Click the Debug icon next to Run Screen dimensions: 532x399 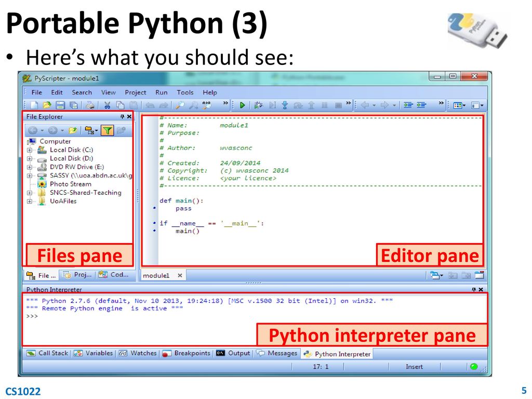(258, 105)
